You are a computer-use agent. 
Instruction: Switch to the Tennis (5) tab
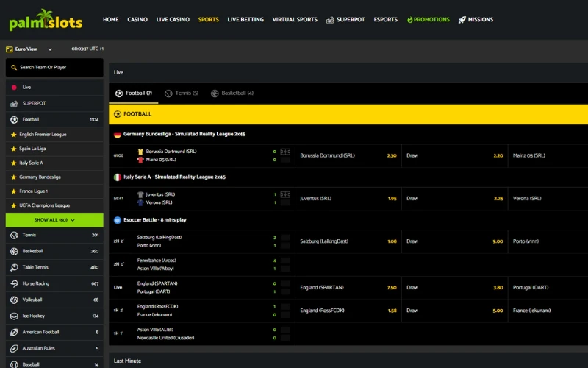pyautogui.click(x=182, y=93)
